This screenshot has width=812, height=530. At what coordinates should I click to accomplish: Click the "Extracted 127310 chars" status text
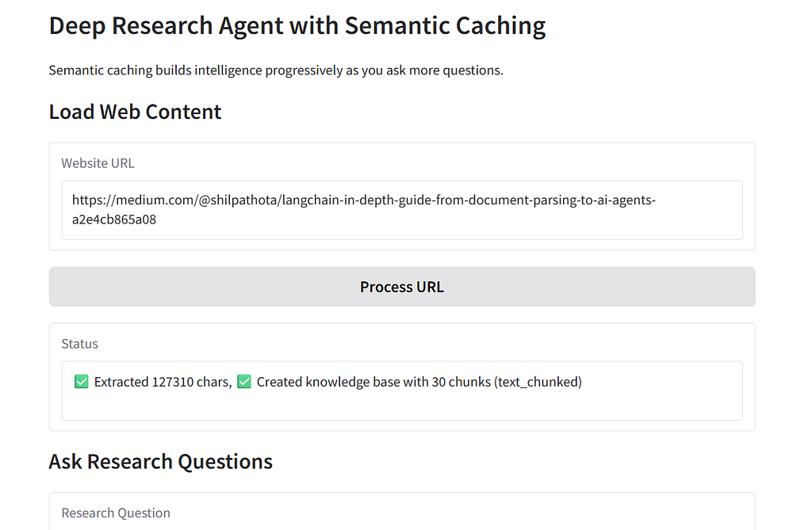pyautogui.click(x=162, y=382)
